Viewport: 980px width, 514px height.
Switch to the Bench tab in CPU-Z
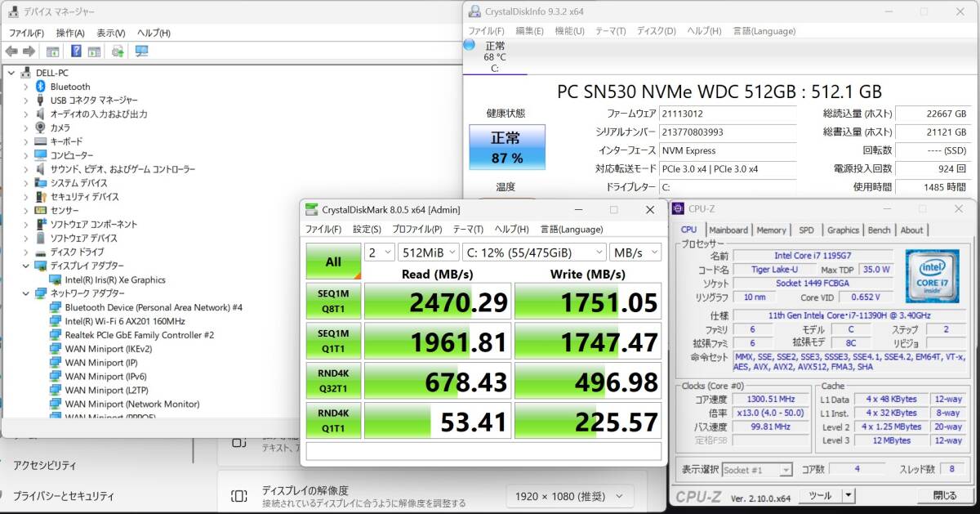pyautogui.click(x=880, y=230)
